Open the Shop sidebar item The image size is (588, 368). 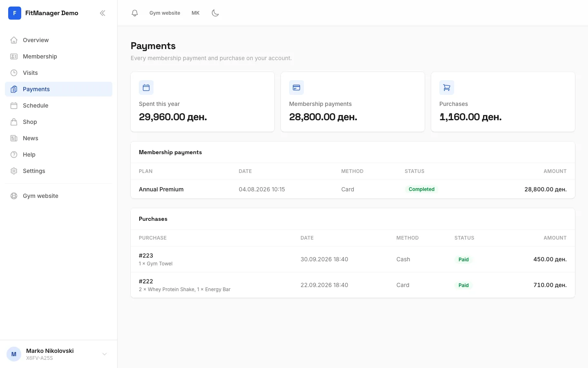coord(58,122)
